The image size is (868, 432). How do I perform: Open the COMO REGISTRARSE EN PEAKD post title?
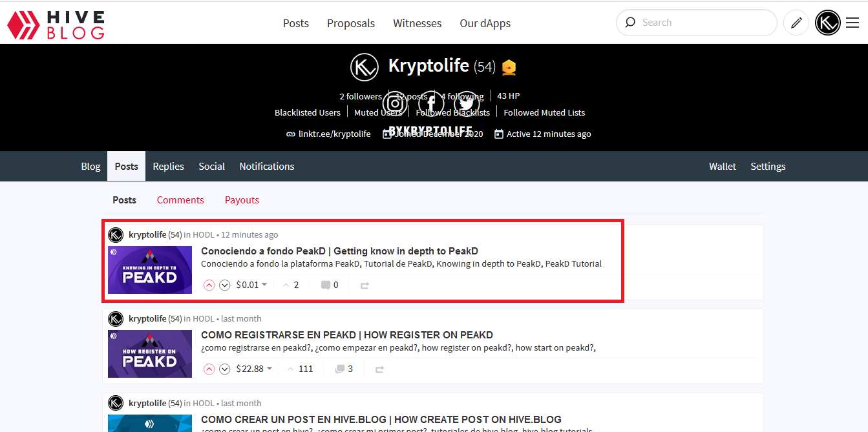tap(347, 335)
